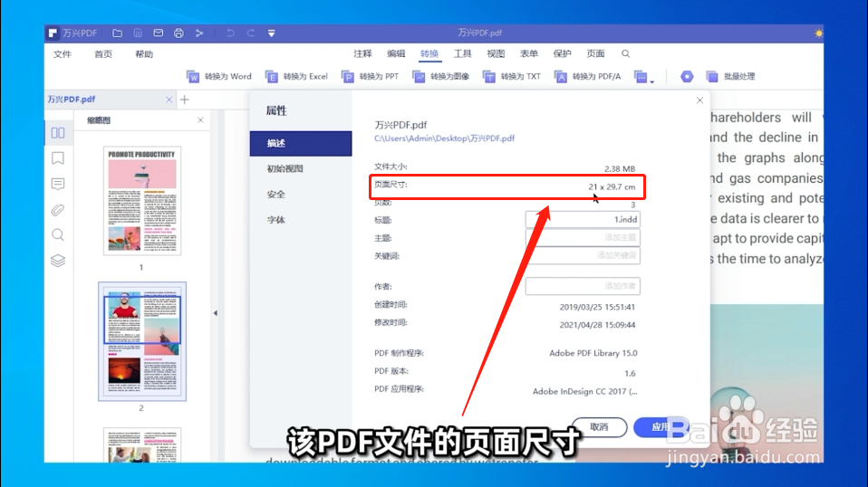The width and height of the screenshot is (868, 487).
Task: Click the 主题 subject input field
Action: pyautogui.click(x=583, y=238)
